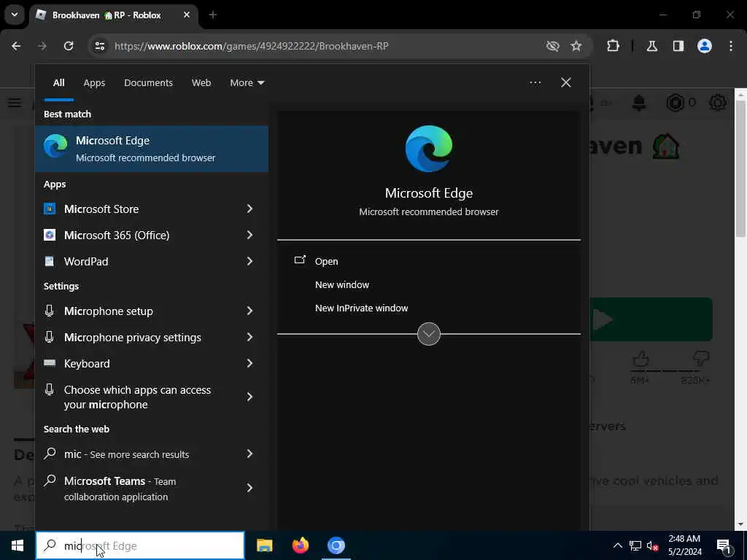Click the taskbar search input box
Screen dimensions: 747x560
(x=140, y=545)
